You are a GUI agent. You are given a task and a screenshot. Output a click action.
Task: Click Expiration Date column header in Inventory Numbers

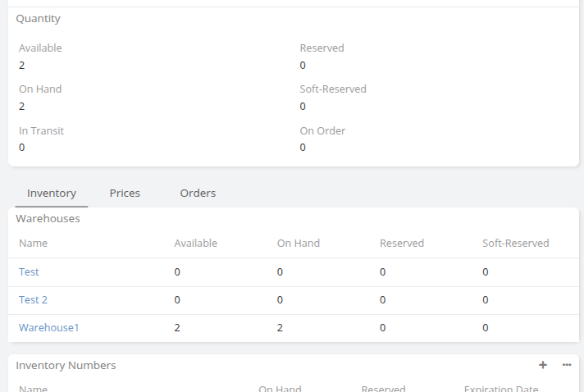click(x=500, y=389)
